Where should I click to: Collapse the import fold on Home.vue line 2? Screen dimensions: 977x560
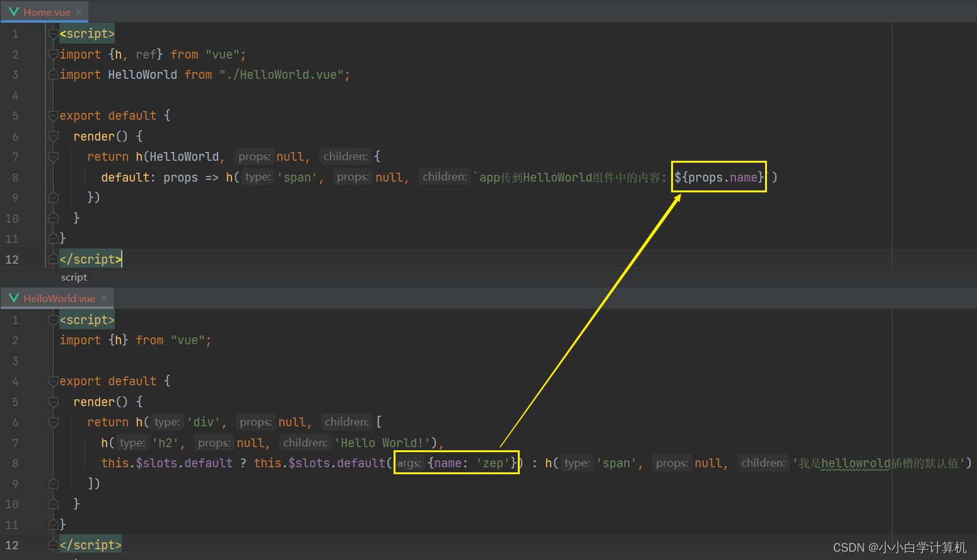(54, 55)
